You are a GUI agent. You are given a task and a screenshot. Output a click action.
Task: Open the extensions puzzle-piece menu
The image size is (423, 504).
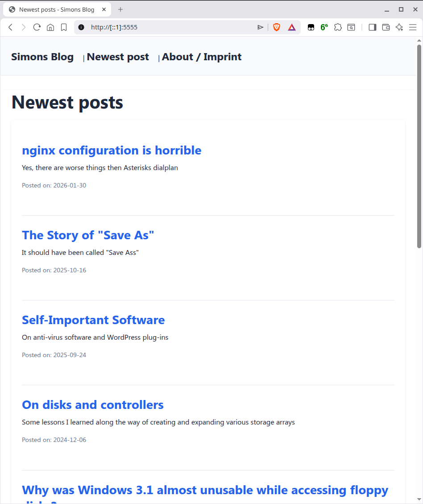tap(338, 27)
